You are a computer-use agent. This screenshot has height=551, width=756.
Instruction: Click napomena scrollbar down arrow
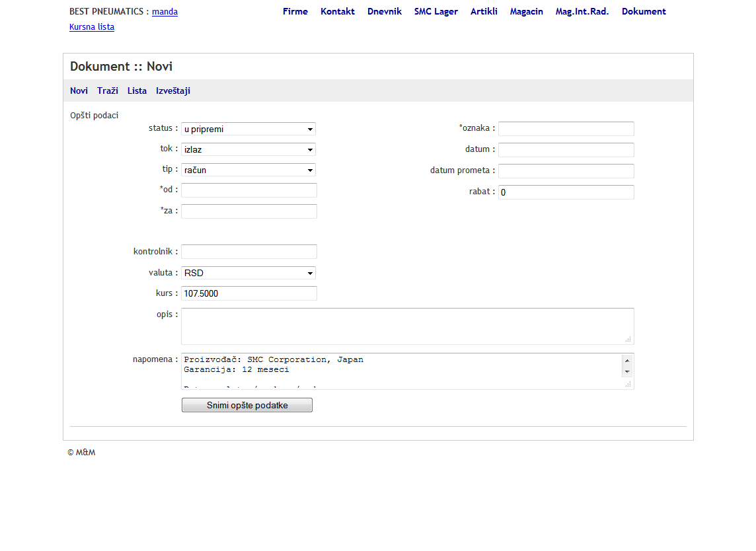[627, 372]
